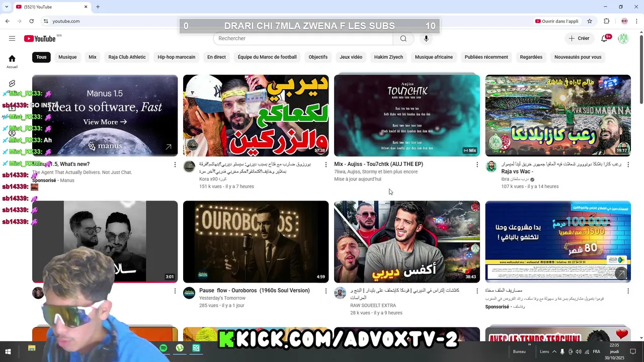Open Windows notification center
The image size is (644, 362).
click(x=634, y=351)
